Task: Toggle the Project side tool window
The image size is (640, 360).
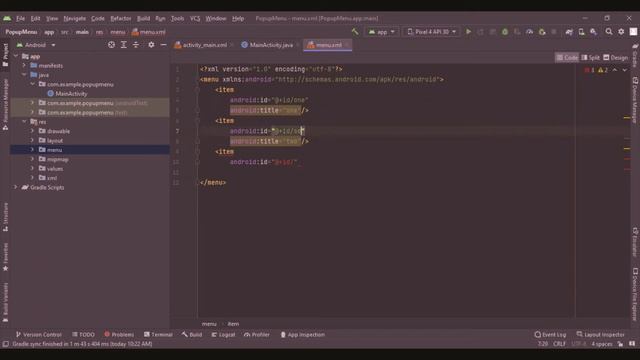Action: pyautogui.click(x=5, y=55)
